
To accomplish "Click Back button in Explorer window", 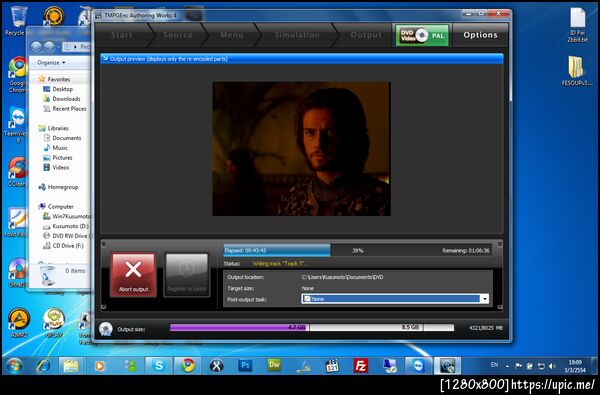I will [36, 47].
